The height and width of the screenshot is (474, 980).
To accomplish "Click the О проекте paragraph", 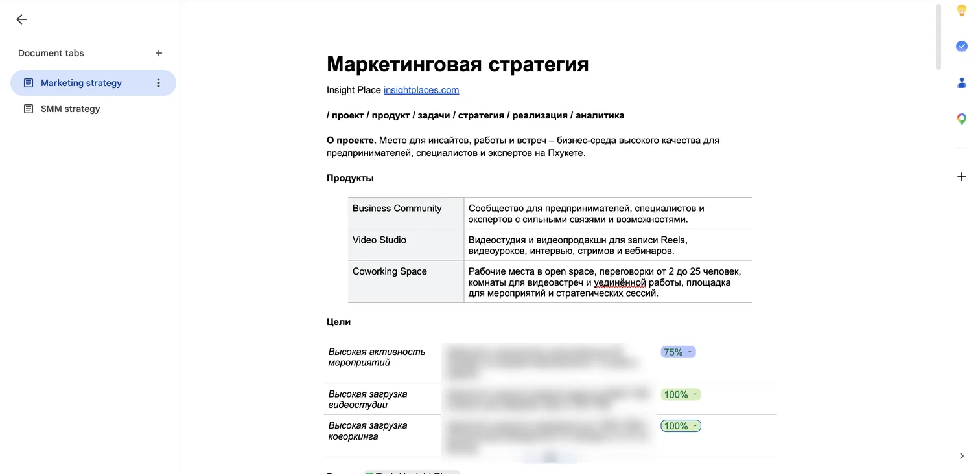I will coord(523,147).
